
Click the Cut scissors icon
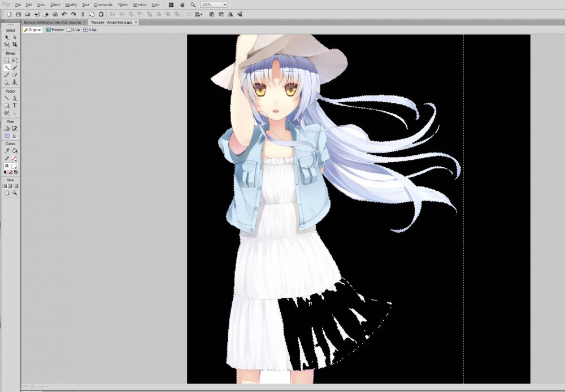tap(82, 15)
